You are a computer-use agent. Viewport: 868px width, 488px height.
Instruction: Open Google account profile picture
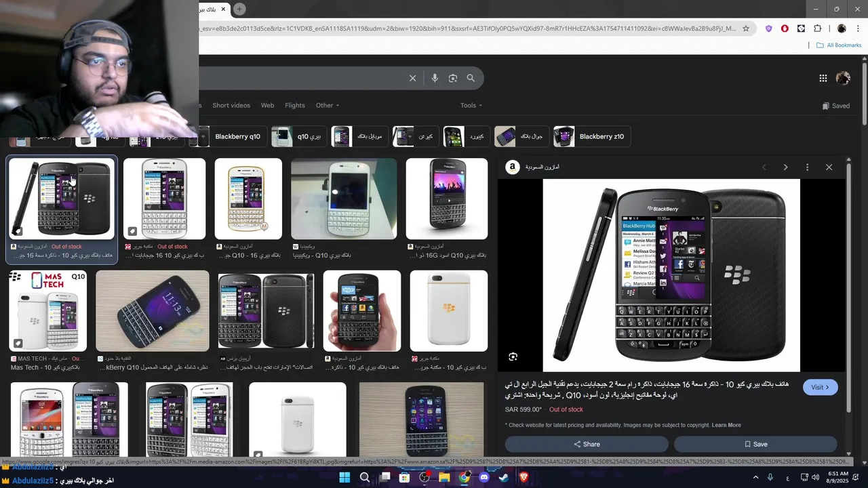click(x=843, y=78)
